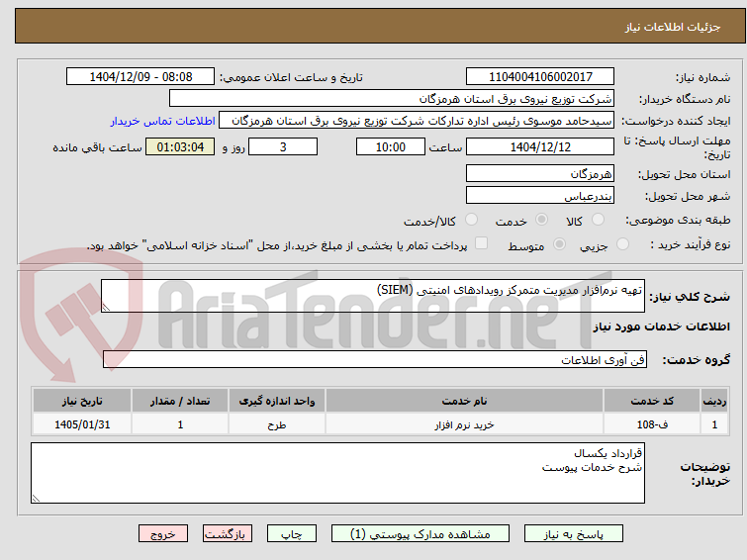Click the نام دستگاه خریدار field
747x560 pixels.
(392, 99)
